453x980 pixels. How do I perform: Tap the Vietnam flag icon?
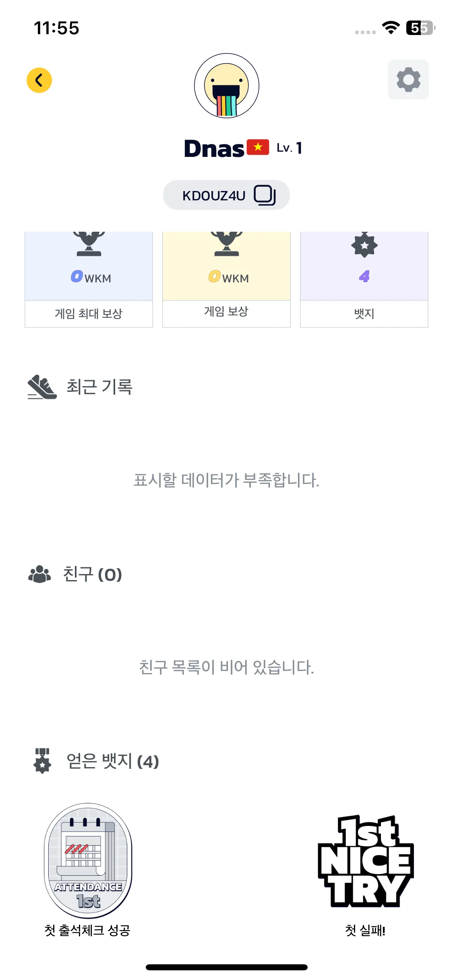(258, 147)
